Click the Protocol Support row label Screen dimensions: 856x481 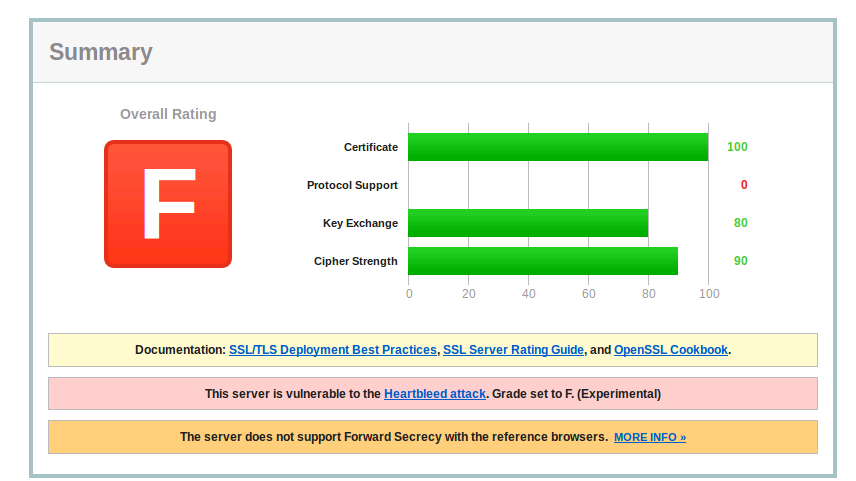(352, 185)
